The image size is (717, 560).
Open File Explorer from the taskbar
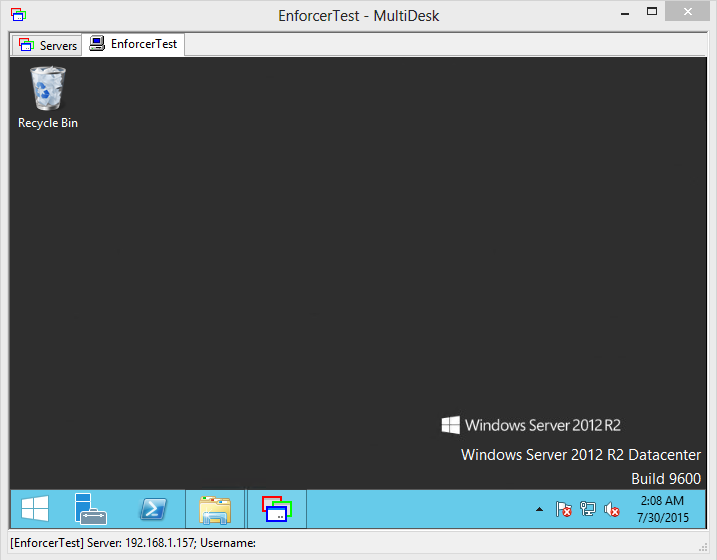click(x=215, y=509)
